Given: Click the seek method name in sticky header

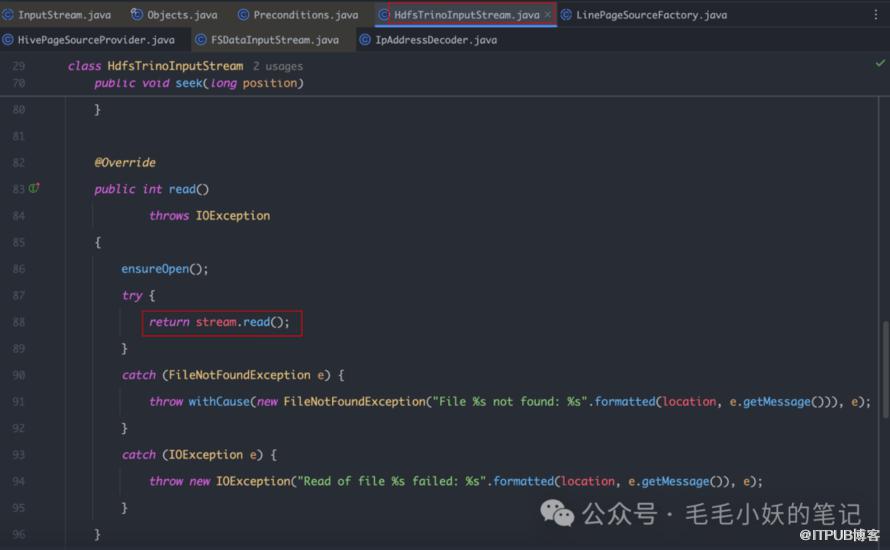Looking at the screenshot, I should (188, 83).
